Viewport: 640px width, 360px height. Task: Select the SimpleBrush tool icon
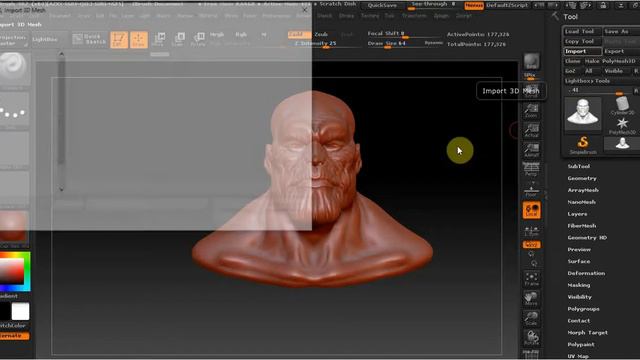583,145
